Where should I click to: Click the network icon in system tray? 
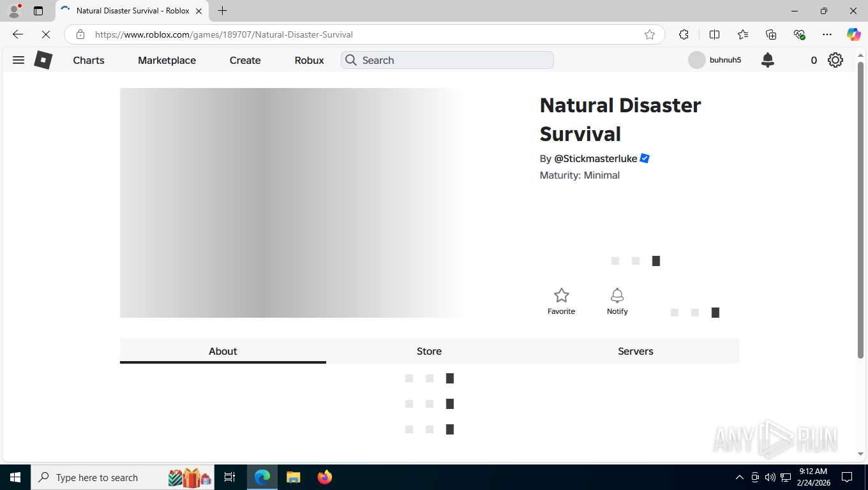(x=786, y=477)
